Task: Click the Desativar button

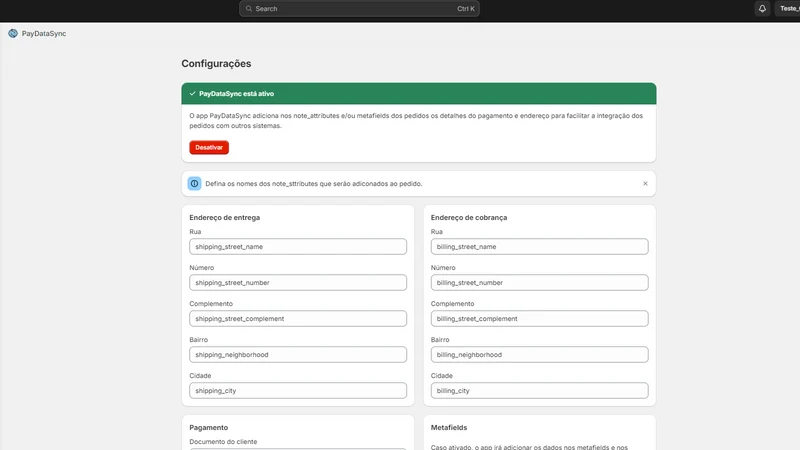Action: (x=209, y=147)
